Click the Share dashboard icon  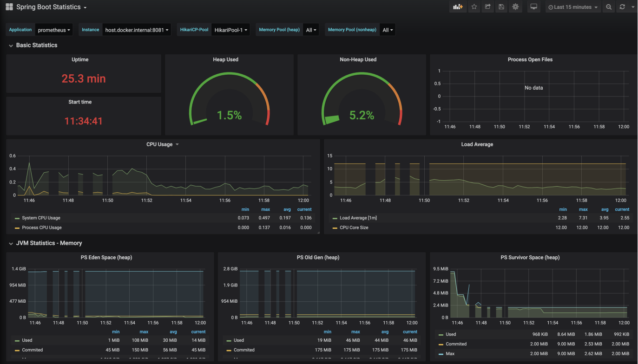pyautogui.click(x=487, y=7)
